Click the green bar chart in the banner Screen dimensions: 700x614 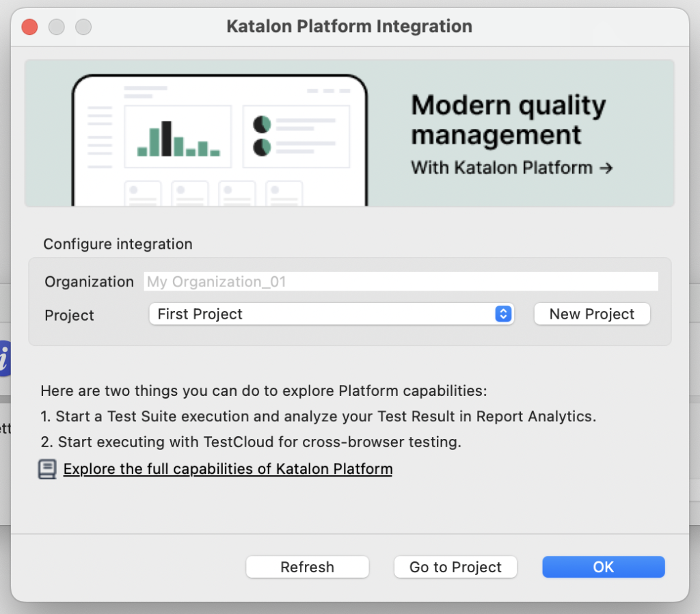tap(177, 139)
